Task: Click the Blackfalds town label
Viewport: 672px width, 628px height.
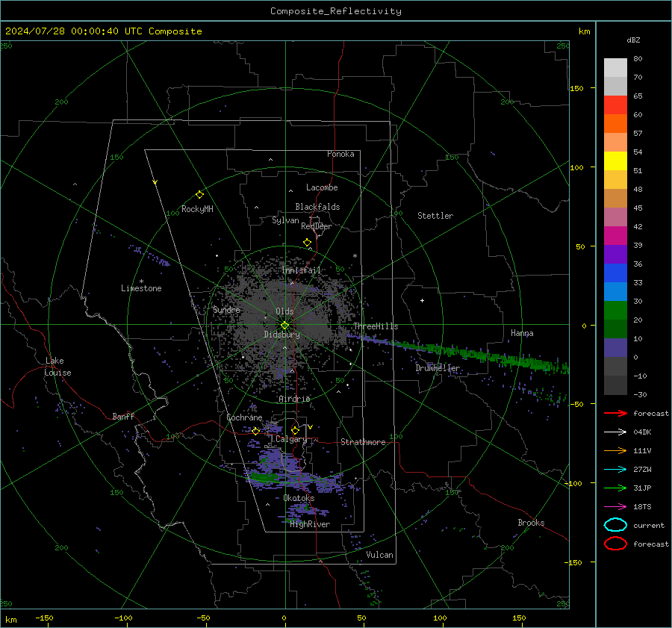Action: point(317,207)
